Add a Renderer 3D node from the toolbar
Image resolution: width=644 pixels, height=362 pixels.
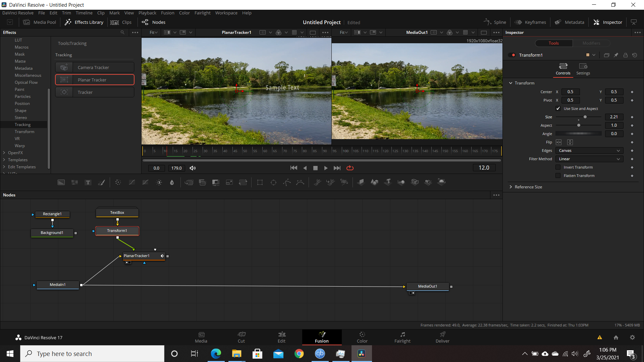point(441,182)
